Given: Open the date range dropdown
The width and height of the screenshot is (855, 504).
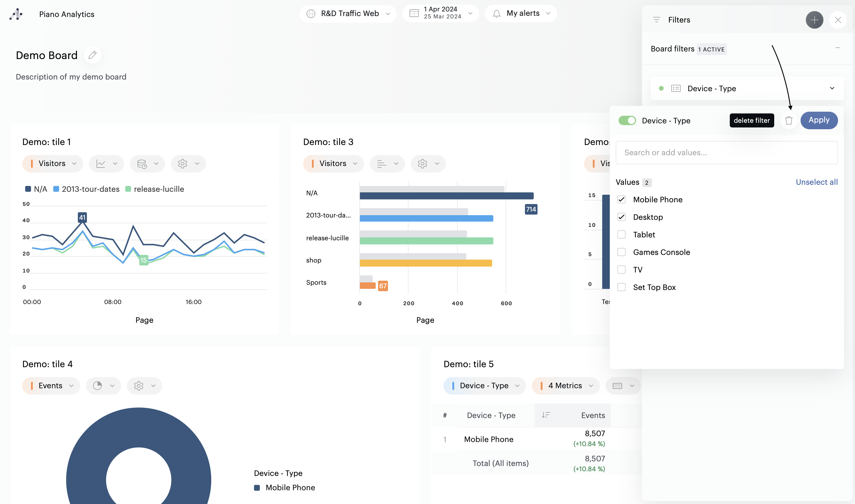Looking at the screenshot, I should point(441,13).
